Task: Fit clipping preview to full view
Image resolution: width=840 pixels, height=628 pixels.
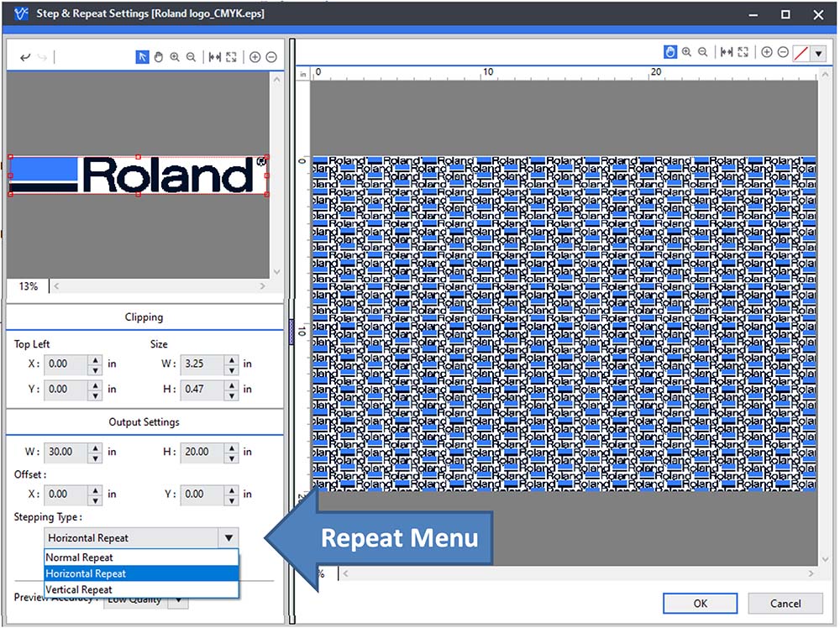Action: 231,57
